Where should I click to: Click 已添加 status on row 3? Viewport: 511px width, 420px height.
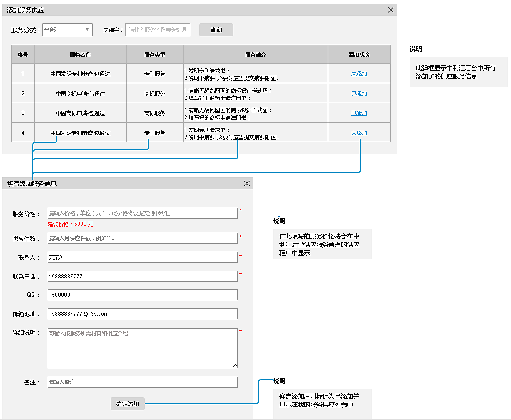[x=359, y=113]
